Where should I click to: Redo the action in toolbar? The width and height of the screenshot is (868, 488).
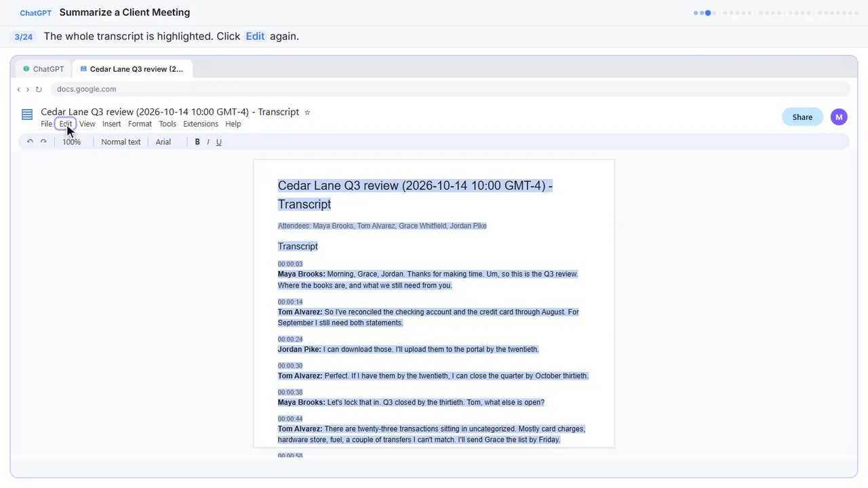[x=43, y=142]
